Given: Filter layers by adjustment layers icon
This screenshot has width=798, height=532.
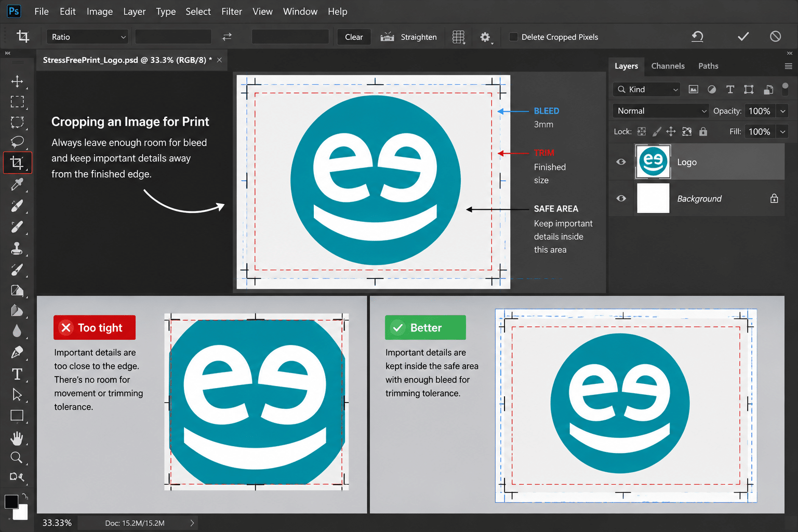Looking at the screenshot, I should pyautogui.click(x=712, y=89).
